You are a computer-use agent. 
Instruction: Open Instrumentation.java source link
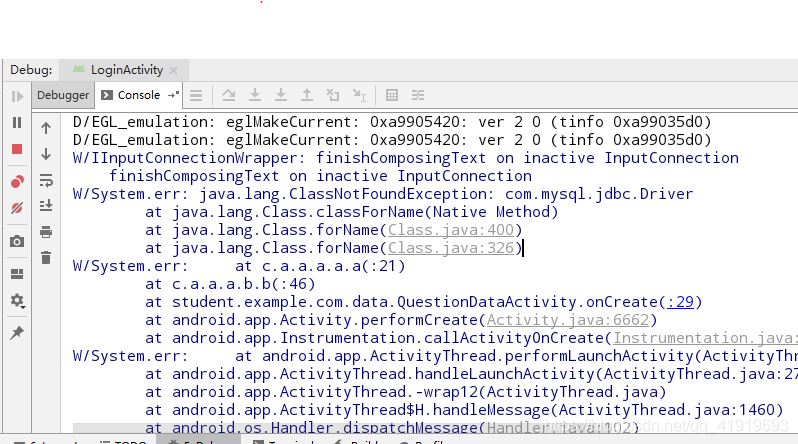click(x=705, y=338)
